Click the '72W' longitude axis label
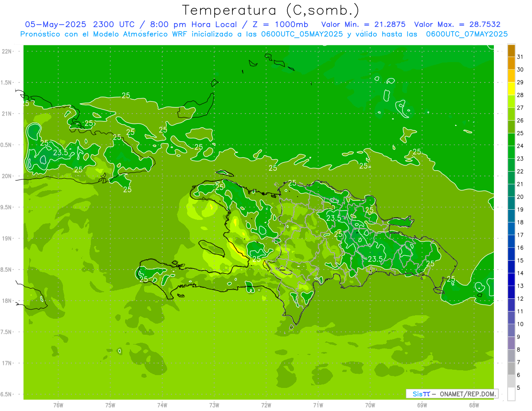The width and height of the screenshot is (532, 411). (x=266, y=406)
